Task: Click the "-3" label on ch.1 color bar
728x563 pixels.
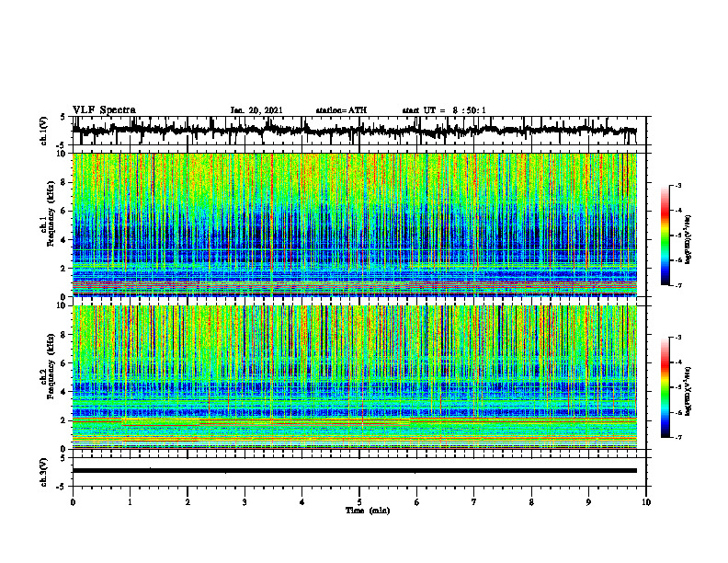Action: [x=677, y=185]
